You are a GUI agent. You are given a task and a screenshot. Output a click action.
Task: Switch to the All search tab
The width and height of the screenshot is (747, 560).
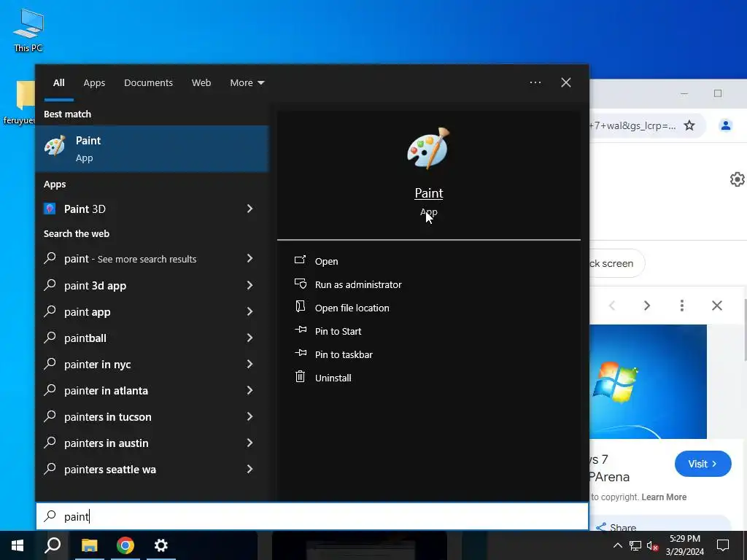58,83
